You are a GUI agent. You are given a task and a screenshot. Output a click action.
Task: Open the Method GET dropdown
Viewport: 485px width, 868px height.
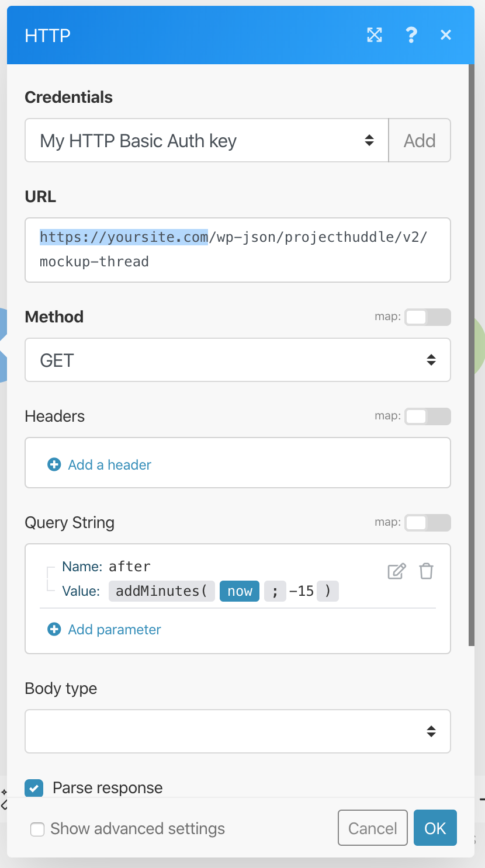[x=237, y=360]
